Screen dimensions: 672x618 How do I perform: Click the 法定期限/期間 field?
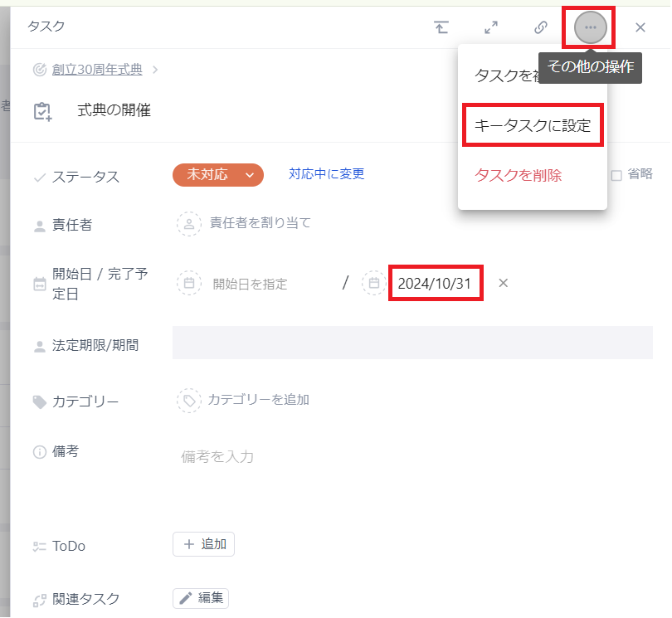click(x=412, y=343)
